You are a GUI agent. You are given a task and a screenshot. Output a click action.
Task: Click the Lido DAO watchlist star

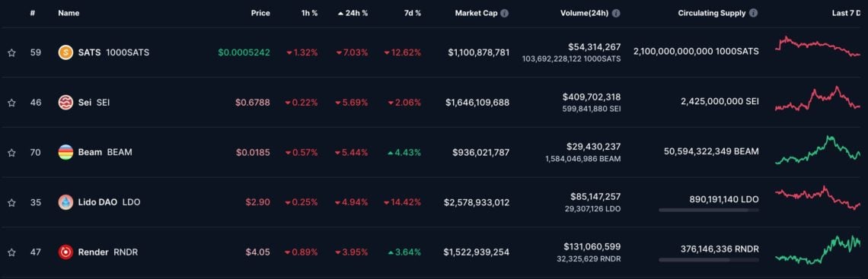tap(11, 203)
